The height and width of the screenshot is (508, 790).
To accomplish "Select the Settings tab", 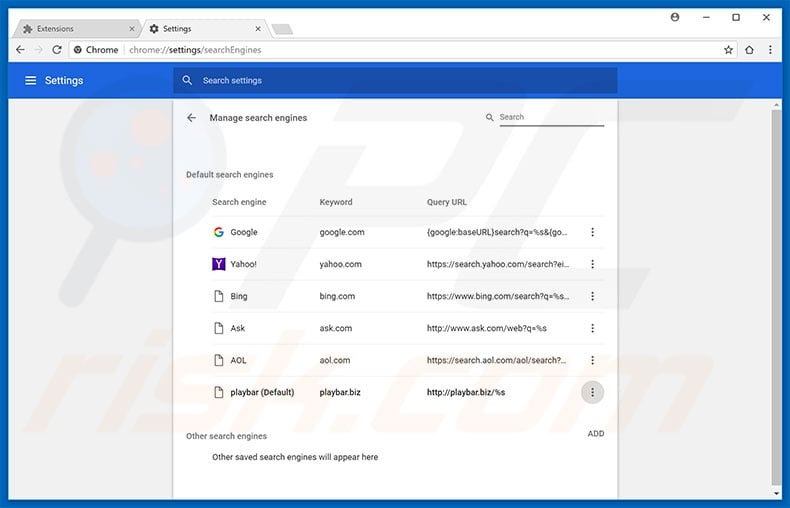I will coord(207,29).
